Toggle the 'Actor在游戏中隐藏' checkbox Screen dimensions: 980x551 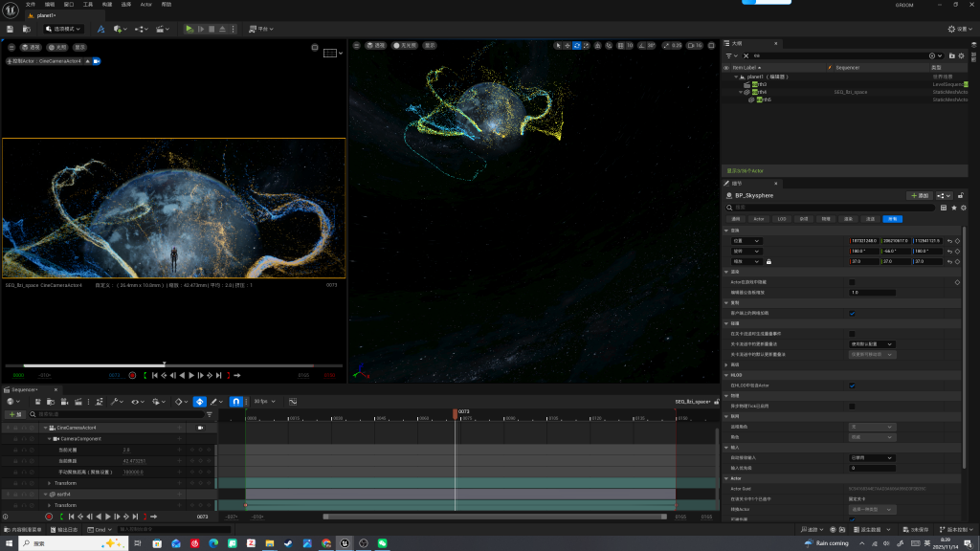[852, 282]
